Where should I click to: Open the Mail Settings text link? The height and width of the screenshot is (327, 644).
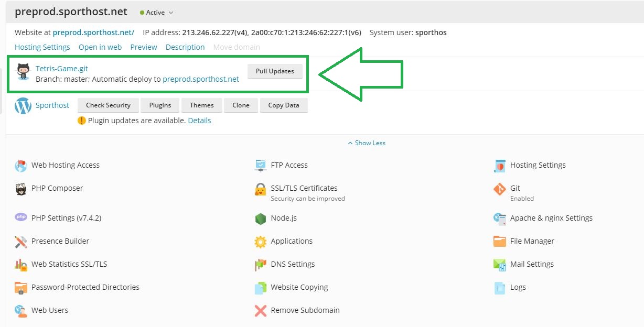[532, 264]
